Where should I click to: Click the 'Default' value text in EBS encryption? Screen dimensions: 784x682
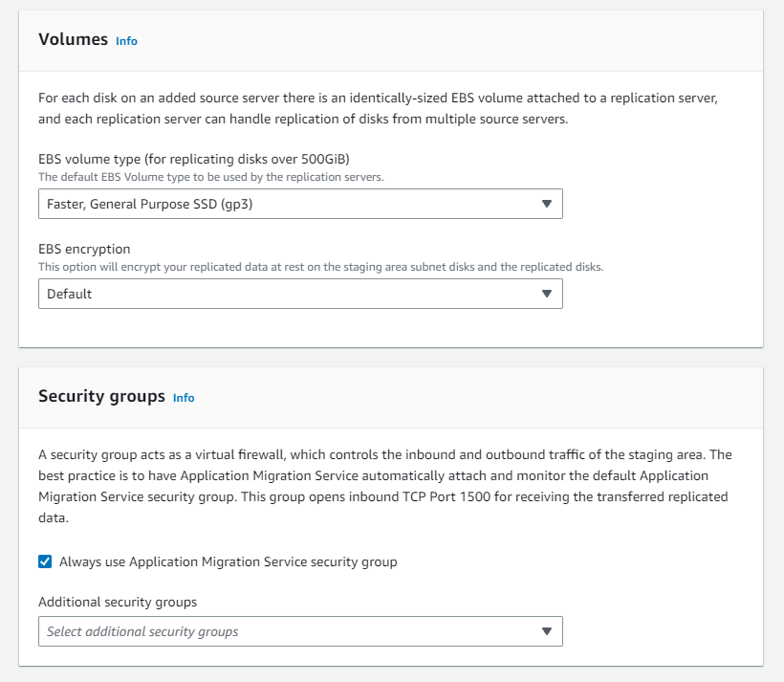(70, 294)
